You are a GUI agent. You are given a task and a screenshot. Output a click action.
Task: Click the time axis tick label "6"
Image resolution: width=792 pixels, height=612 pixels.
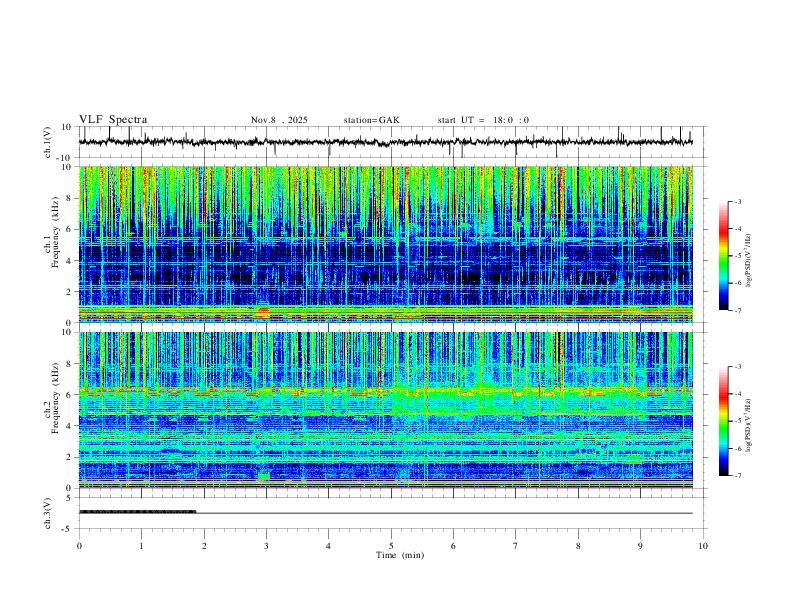pos(454,546)
